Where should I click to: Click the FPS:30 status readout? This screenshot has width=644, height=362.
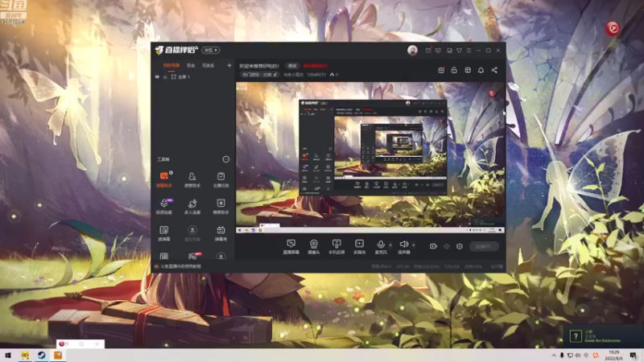tap(402, 267)
